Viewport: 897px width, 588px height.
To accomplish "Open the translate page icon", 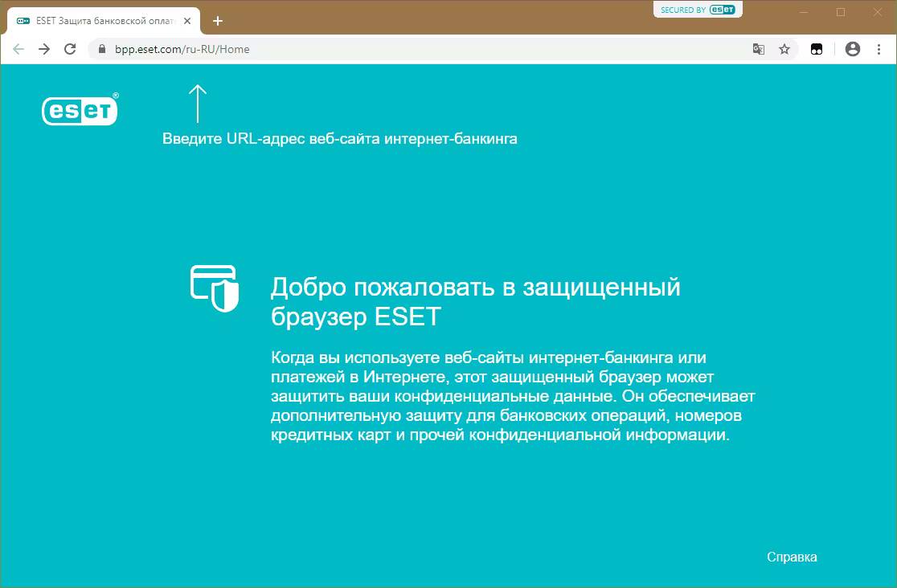I will (x=759, y=49).
